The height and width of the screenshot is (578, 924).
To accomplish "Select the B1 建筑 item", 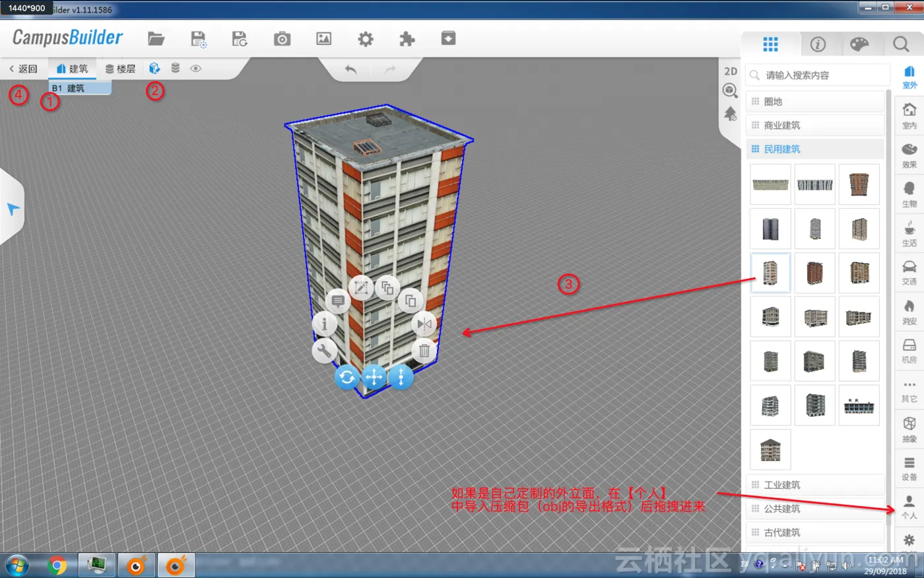I will point(80,88).
